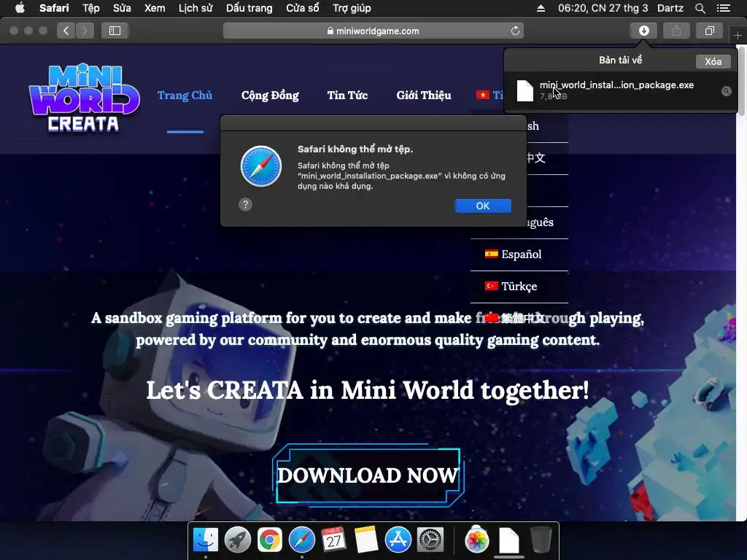The height and width of the screenshot is (560, 747).
Task: Clear downloads with Xóa button
Action: [713, 61]
